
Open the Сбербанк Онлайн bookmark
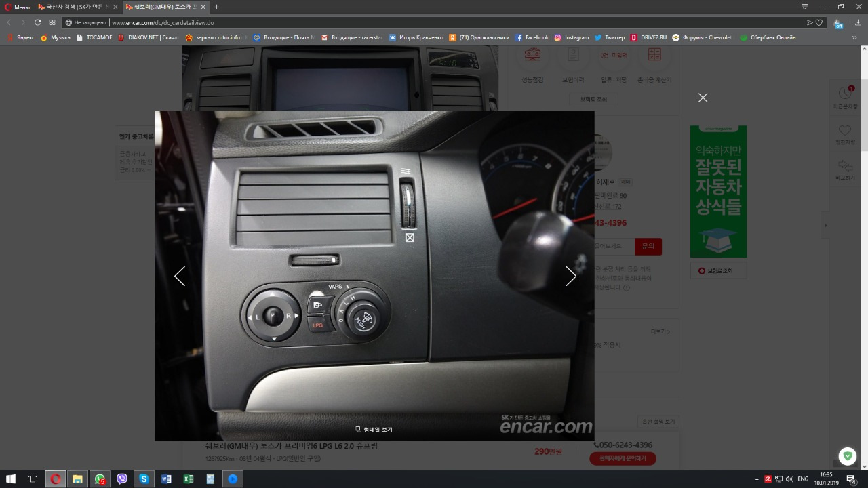coord(768,37)
